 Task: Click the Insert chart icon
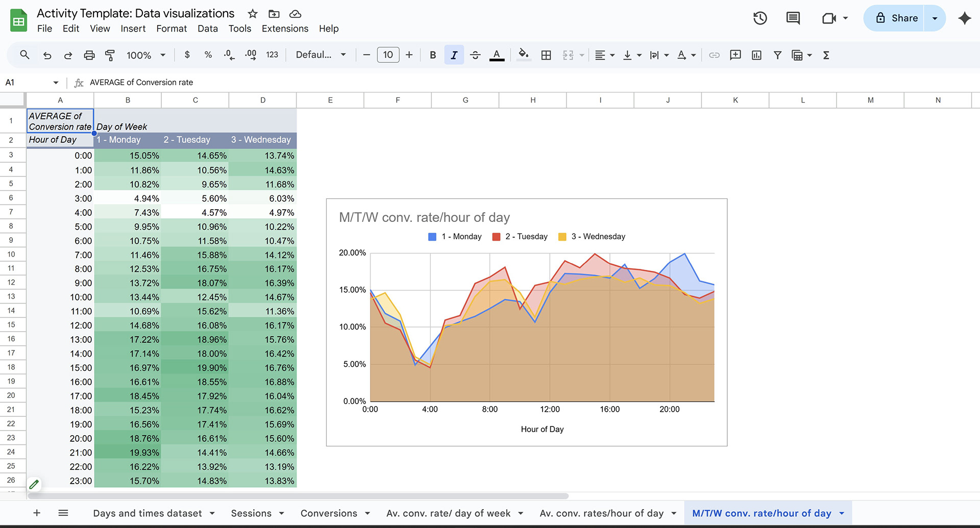coord(756,55)
